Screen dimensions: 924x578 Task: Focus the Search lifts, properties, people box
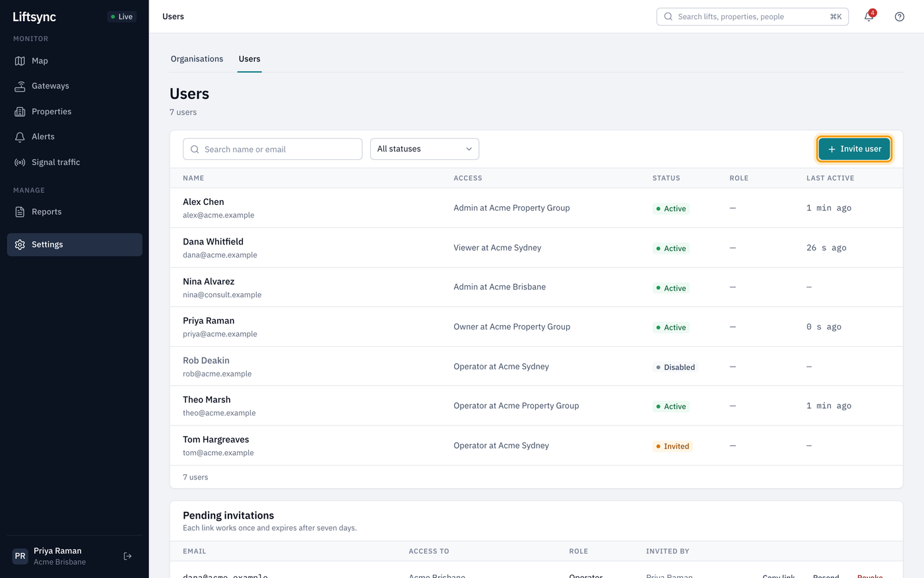[752, 17]
